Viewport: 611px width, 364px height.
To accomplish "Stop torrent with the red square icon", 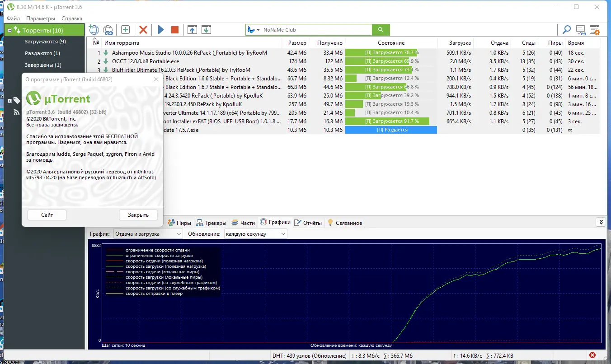I will click(x=175, y=30).
